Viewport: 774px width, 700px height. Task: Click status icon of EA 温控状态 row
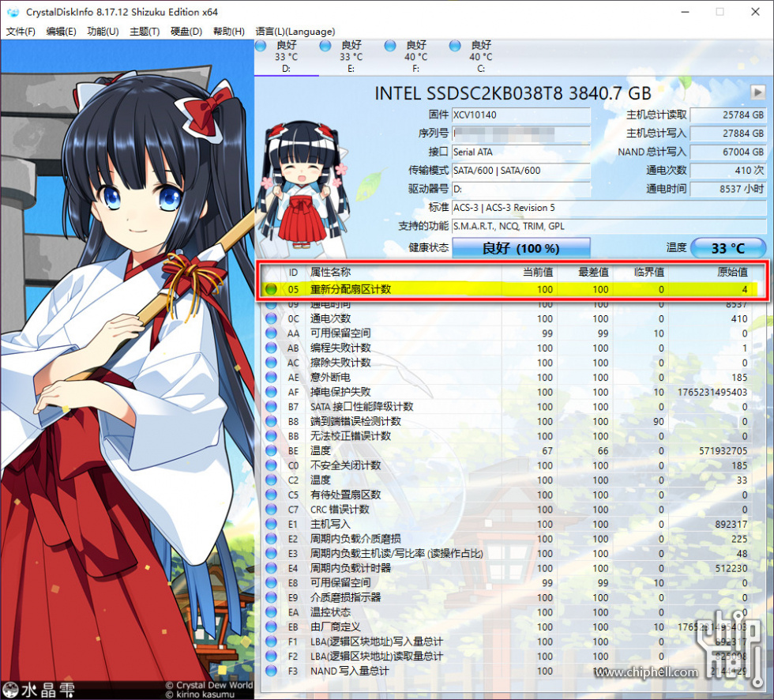click(x=271, y=612)
